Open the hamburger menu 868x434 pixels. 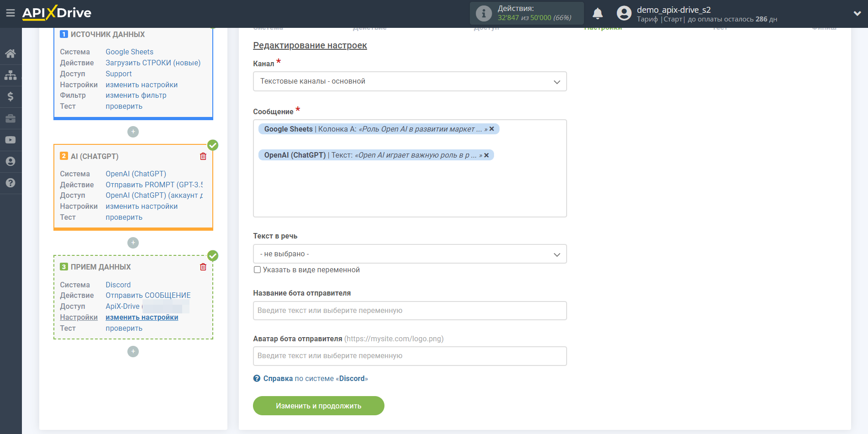[x=11, y=13]
